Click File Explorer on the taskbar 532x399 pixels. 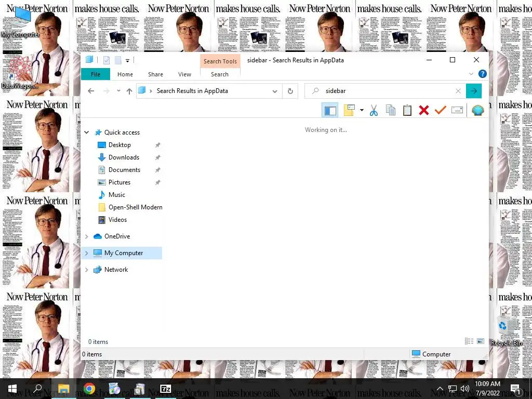click(x=63, y=389)
